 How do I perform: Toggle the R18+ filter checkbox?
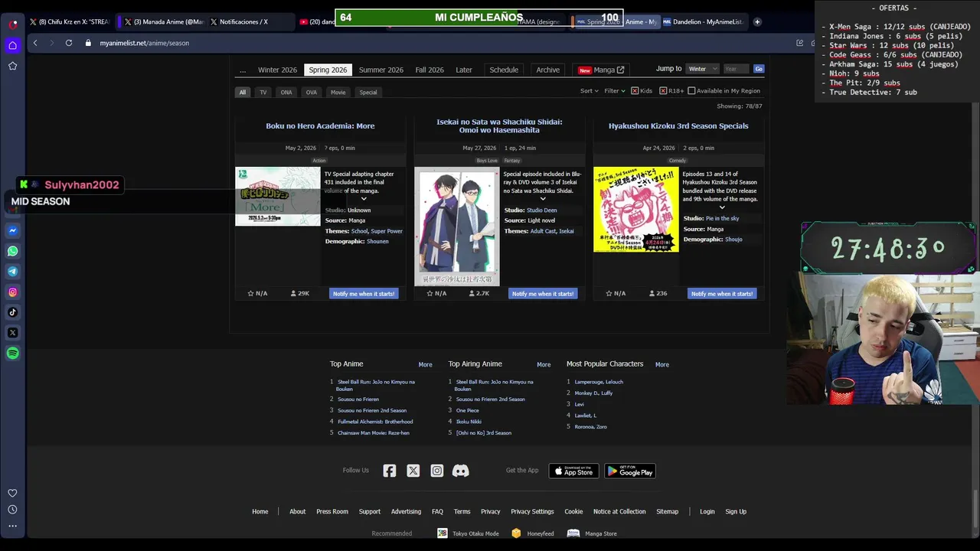(663, 90)
